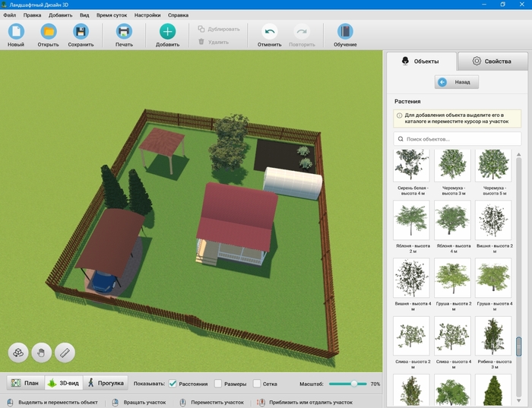532x408 pixels.
Task: Go back with the Назад button
Action: click(x=457, y=82)
